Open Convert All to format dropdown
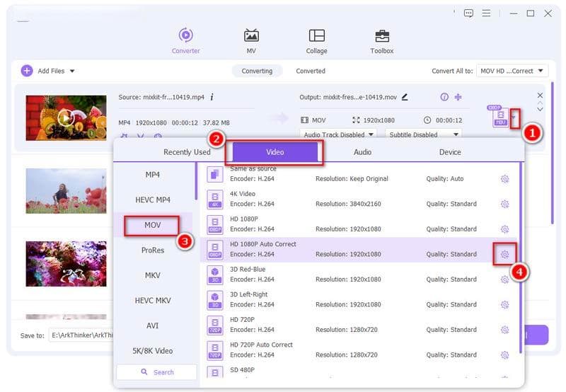The width and height of the screenshot is (566, 392). click(x=512, y=71)
